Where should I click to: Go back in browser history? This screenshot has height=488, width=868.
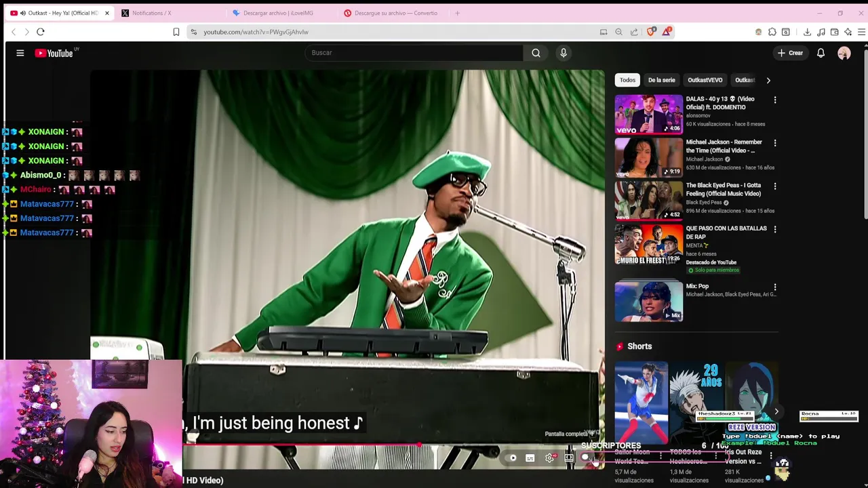[14, 32]
